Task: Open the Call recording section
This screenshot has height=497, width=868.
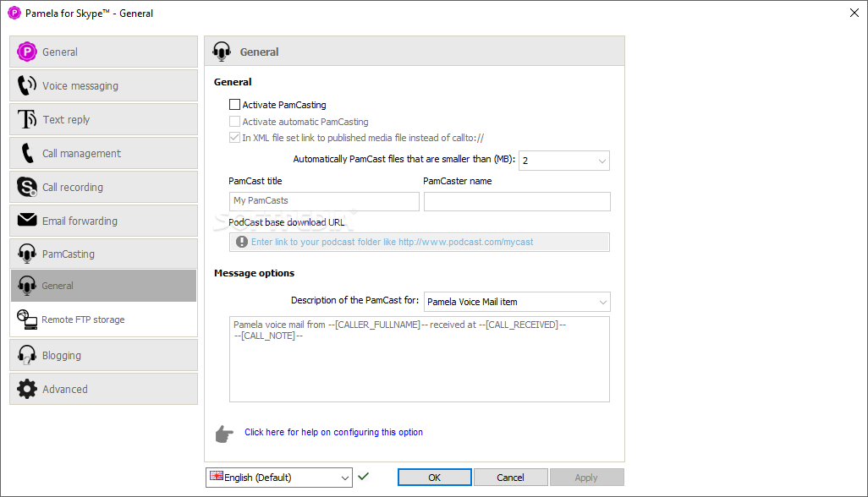Action: pos(103,187)
